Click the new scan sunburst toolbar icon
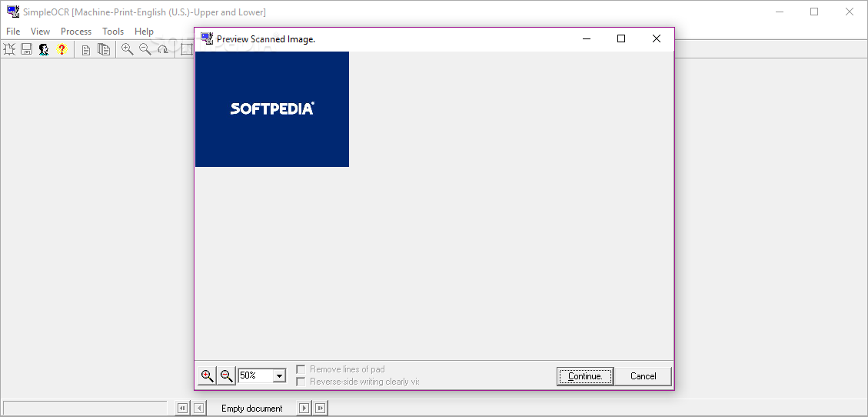This screenshot has width=868, height=417. click(x=9, y=49)
